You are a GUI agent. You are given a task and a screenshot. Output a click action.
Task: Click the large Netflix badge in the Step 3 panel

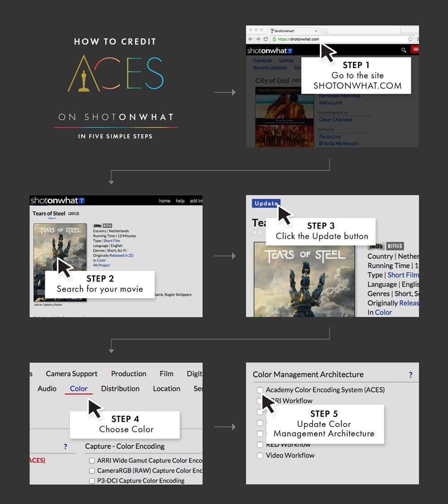395,246
